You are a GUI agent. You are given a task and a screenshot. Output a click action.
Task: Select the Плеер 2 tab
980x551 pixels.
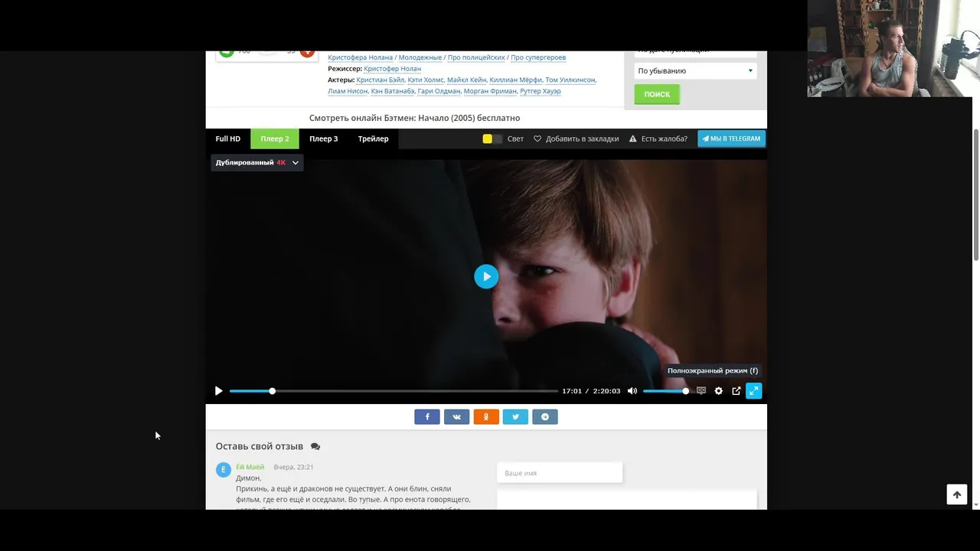click(275, 139)
